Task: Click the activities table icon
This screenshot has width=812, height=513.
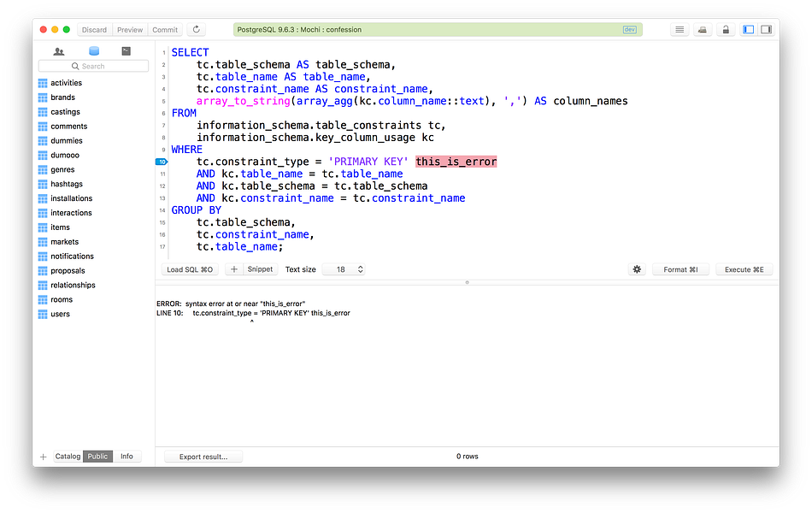Action: (x=43, y=83)
